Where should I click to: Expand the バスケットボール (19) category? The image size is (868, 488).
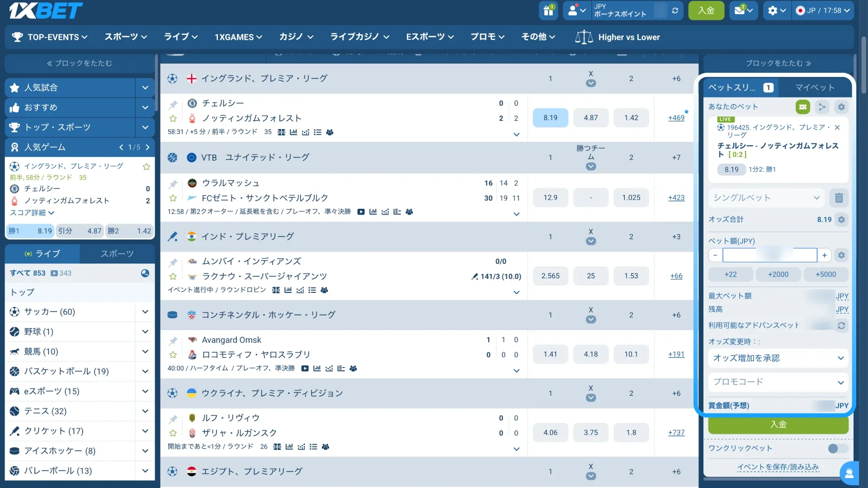[145, 371]
